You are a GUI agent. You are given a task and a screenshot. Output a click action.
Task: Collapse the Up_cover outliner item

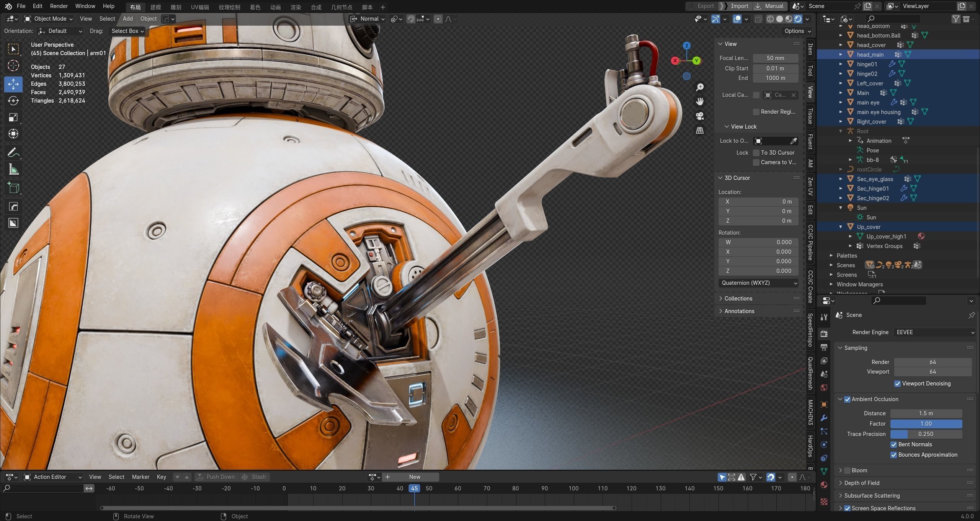[x=841, y=227]
